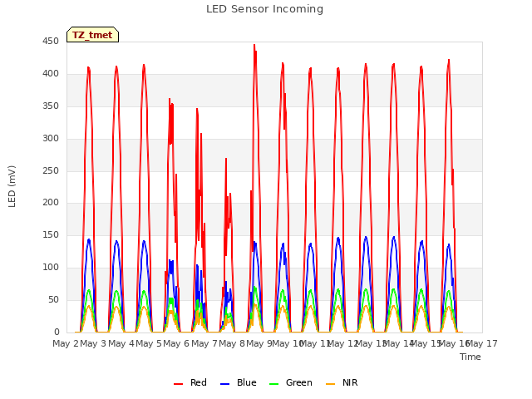Image resolution: width=532 pixels, height=399 pixels.
Task: Click the 450 y-axis tick label
Action: [x=51, y=42]
